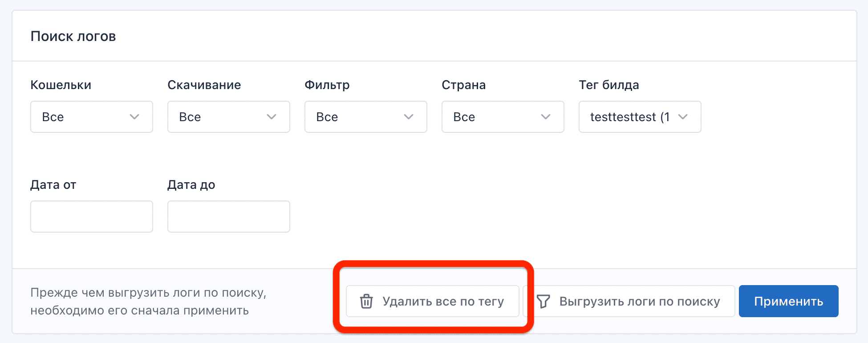Click the 'Дата до' label text
The image size is (868, 343).
pos(191,184)
